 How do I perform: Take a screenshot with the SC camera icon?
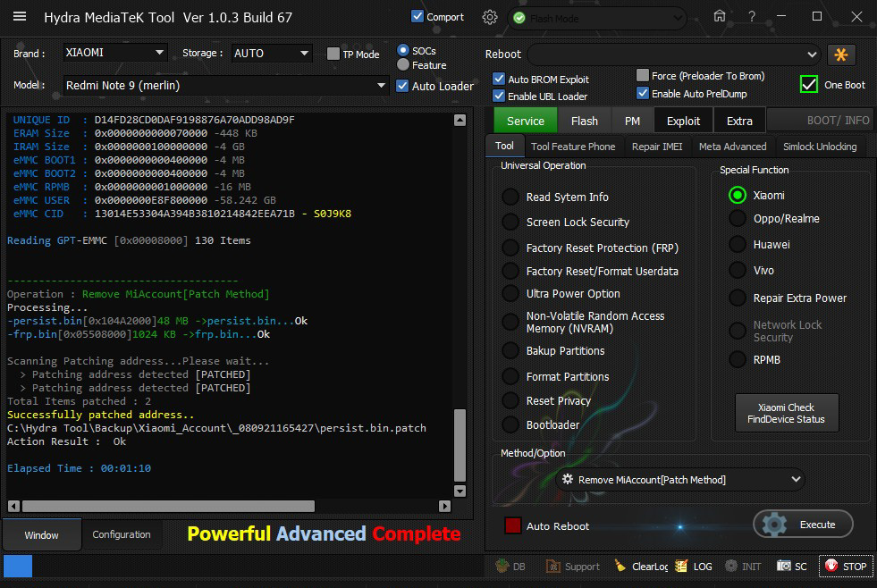784,566
